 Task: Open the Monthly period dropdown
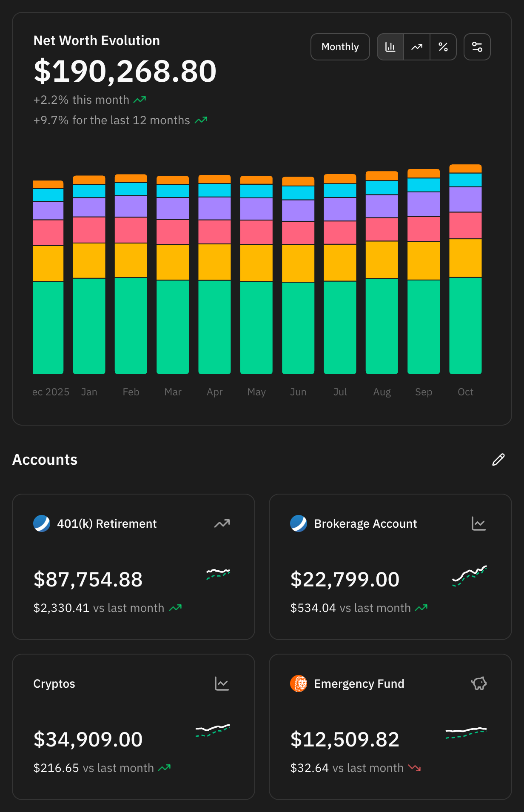(340, 47)
